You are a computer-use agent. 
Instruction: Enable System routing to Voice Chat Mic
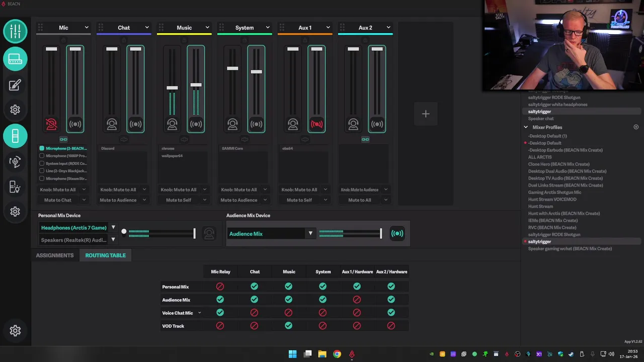pyautogui.click(x=323, y=312)
